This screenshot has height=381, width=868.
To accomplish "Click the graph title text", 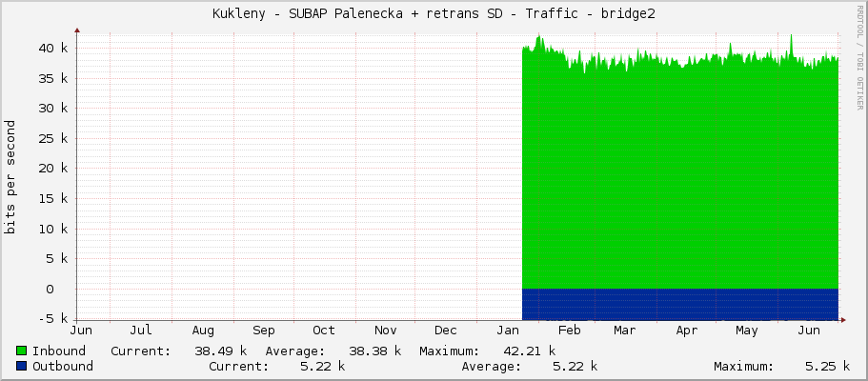I will pyautogui.click(x=434, y=14).
